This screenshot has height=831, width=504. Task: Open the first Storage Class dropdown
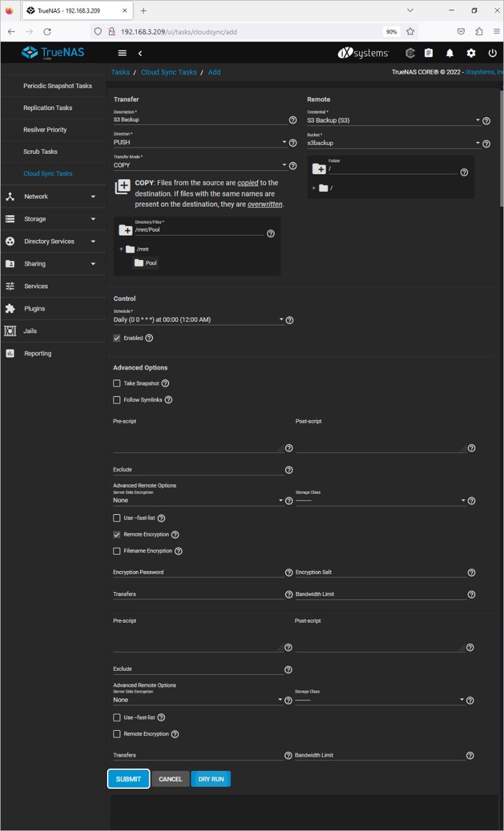381,500
